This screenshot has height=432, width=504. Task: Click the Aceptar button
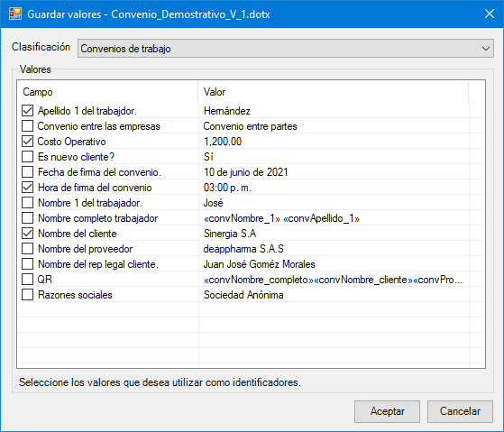coord(387,411)
